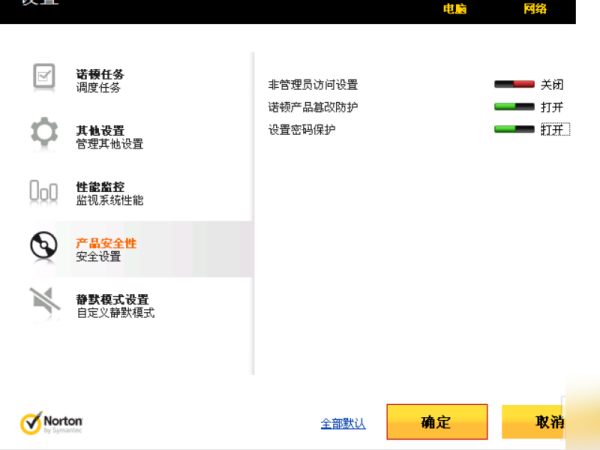Click the 诺顿产品篡改防护 label
Viewport: 600px width, 450px height.
(313, 107)
